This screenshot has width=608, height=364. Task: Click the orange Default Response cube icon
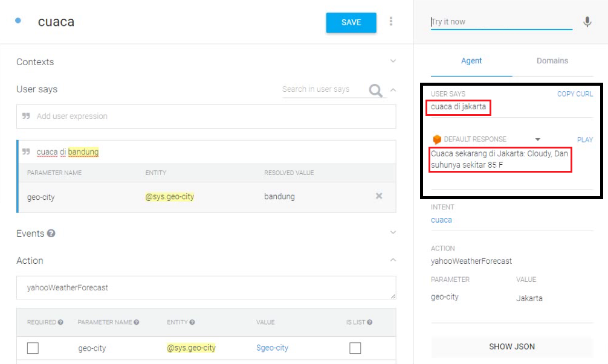pyautogui.click(x=437, y=139)
